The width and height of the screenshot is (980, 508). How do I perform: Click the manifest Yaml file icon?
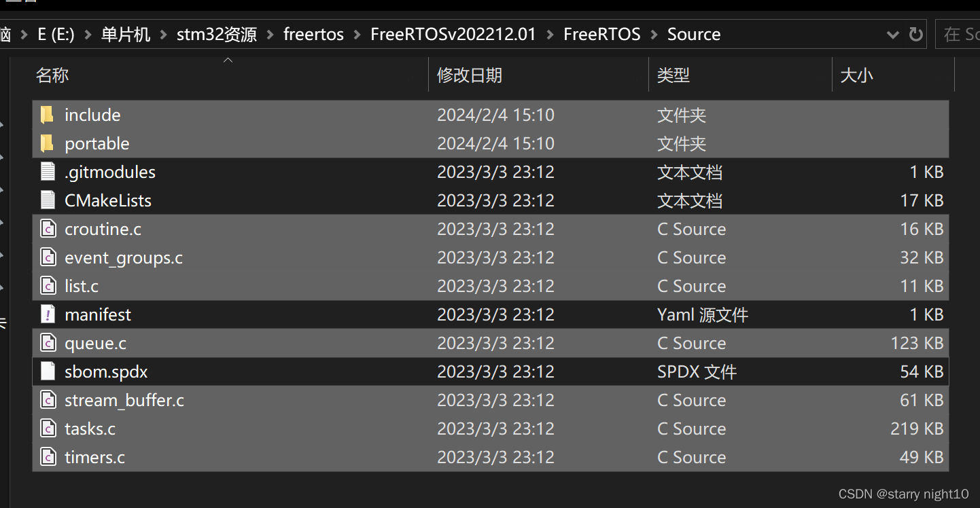click(x=48, y=314)
